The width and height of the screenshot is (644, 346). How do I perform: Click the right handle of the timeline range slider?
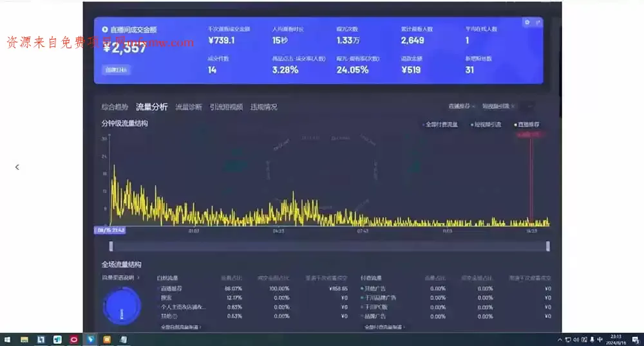[548, 246]
